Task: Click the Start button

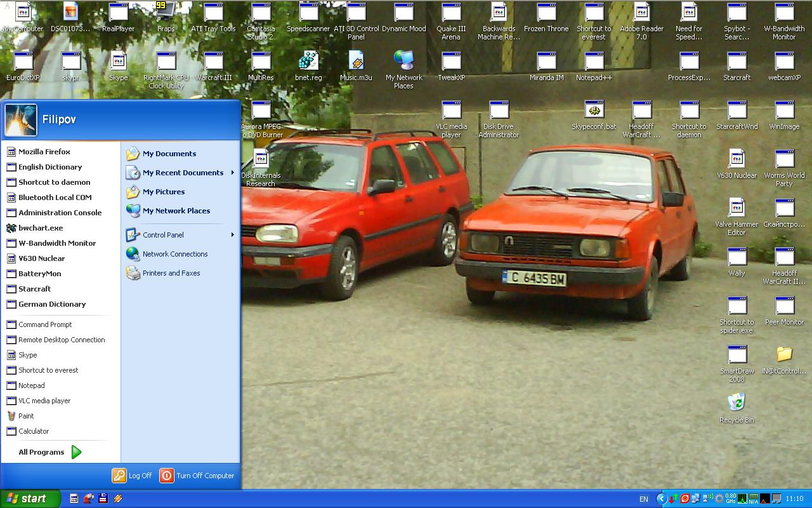Action: pyautogui.click(x=30, y=498)
